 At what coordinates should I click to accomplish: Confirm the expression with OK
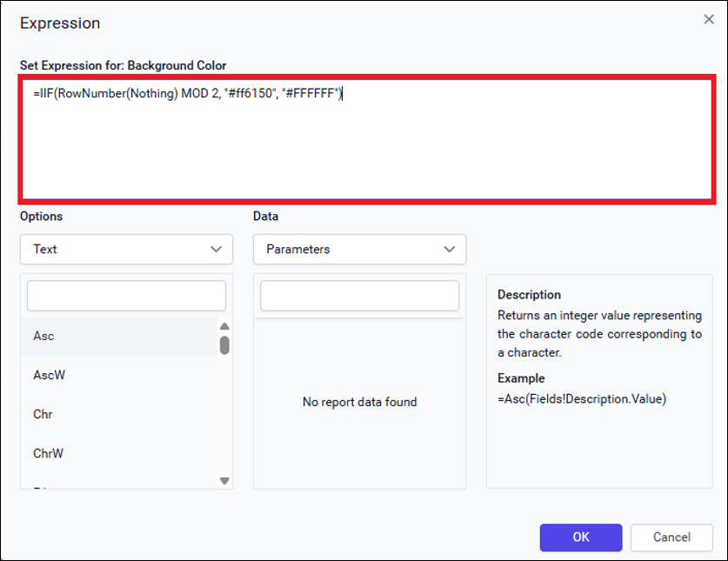580,538
